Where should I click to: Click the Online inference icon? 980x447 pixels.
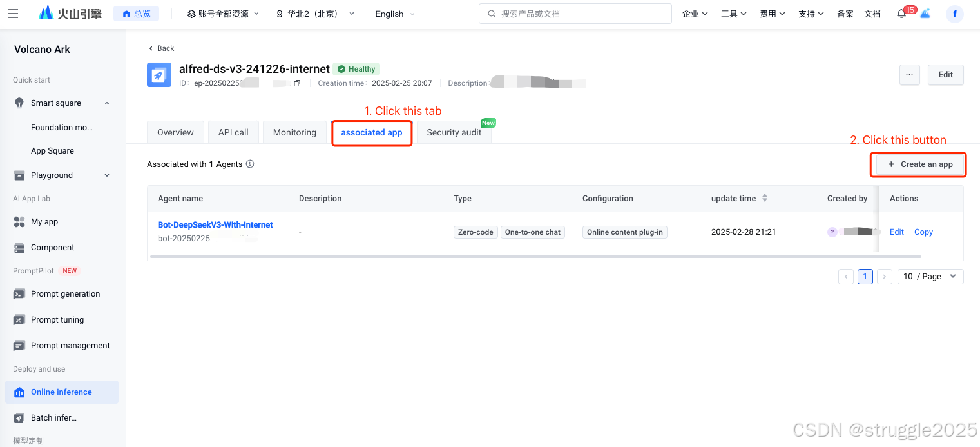tap(19, 392)
